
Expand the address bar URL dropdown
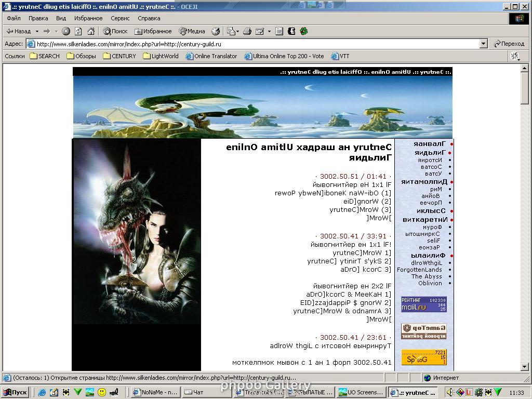click(484, 44)
